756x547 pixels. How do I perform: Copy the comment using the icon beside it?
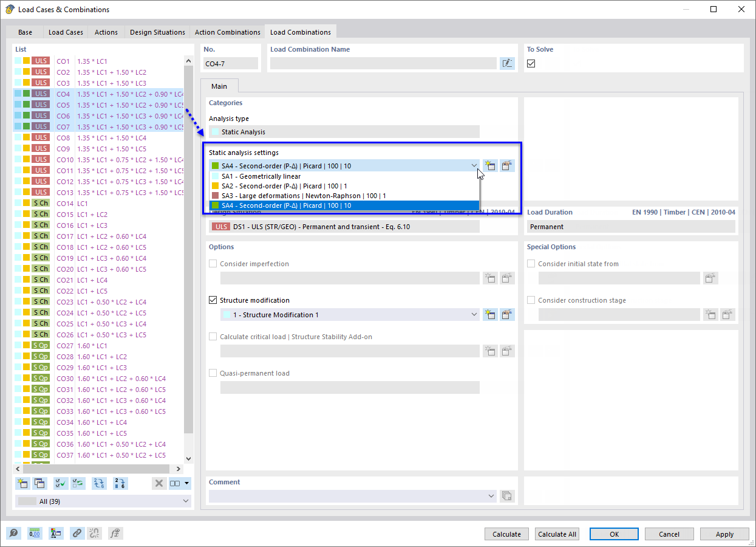tap(506, 495)
